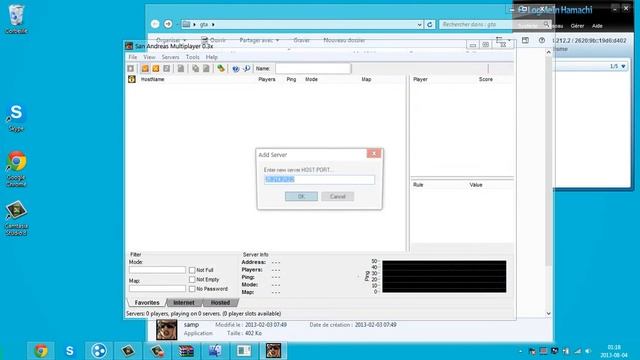
Task: Click the volume icon in system tray
Action: (588, 351)
